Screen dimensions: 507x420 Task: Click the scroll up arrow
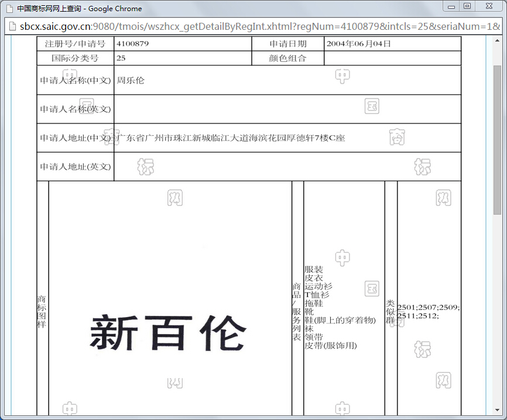tap(497, 40)
